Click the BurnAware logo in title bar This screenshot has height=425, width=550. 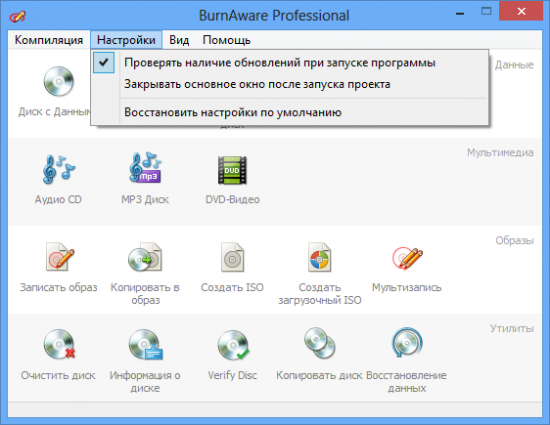coord(18,16)
